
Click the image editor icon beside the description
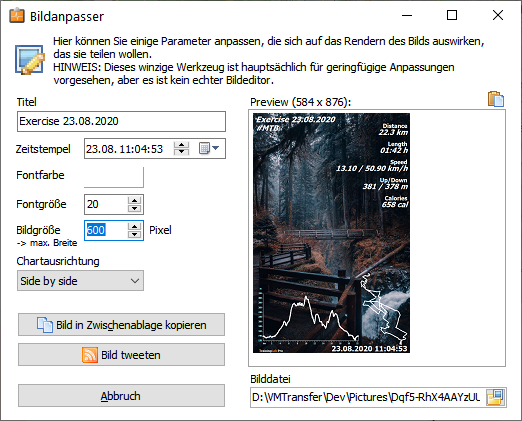pos(30,59)
